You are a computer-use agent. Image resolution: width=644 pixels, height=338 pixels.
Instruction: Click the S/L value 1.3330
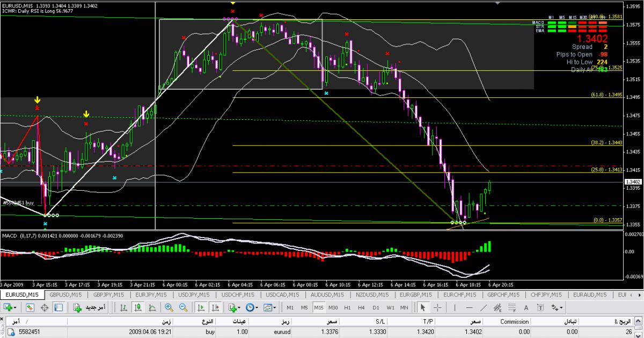(379, 332)
